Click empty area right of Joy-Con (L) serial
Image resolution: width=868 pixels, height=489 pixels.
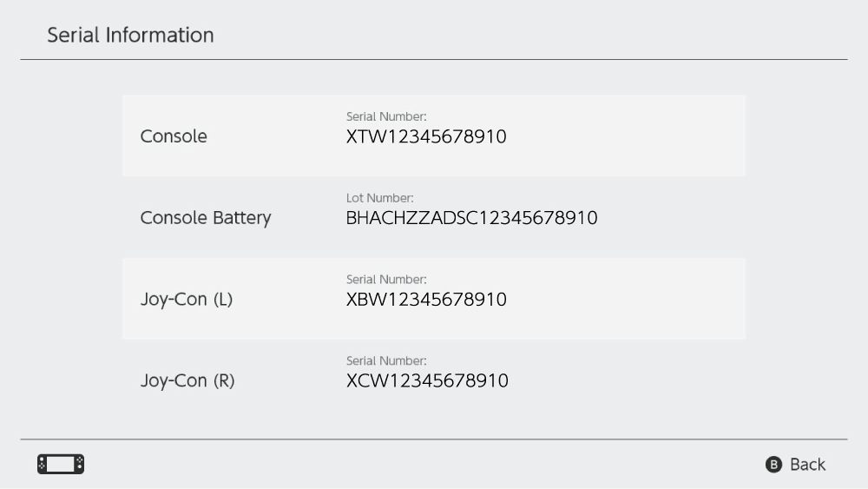[626, 299]
